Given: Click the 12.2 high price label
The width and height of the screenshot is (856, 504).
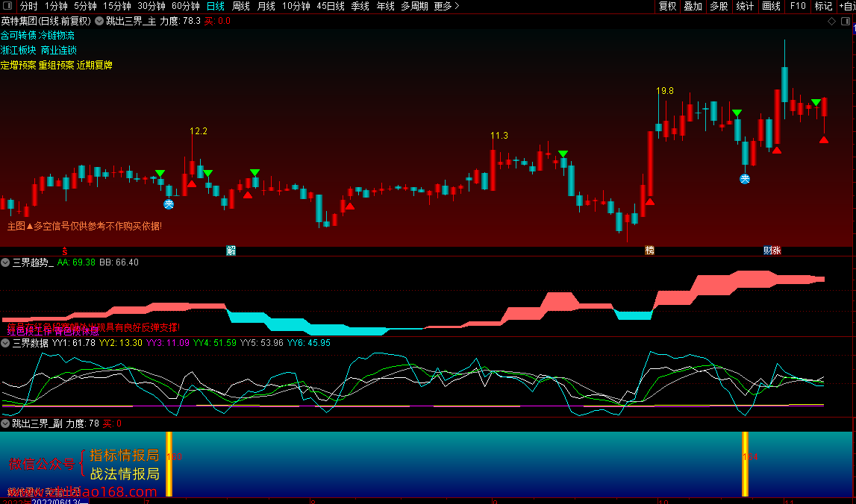Looking at the screenshot, I should click(x=199, y=131).
